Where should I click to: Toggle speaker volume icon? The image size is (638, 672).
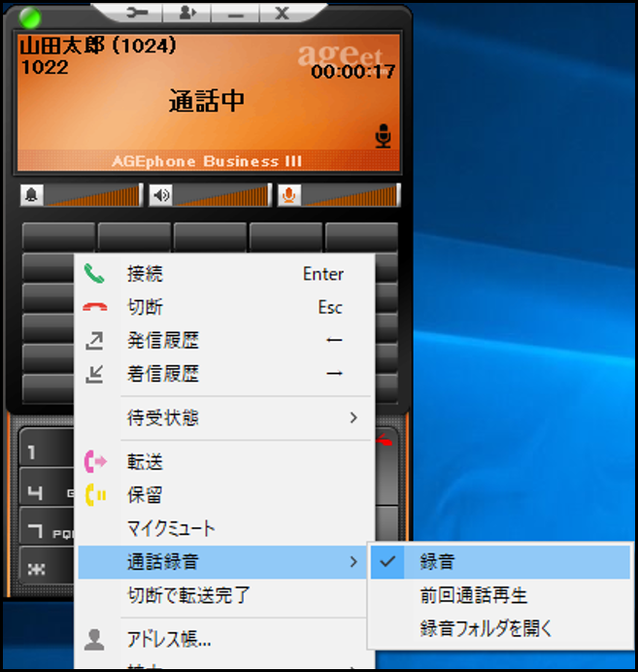click(x=161, y=195)
